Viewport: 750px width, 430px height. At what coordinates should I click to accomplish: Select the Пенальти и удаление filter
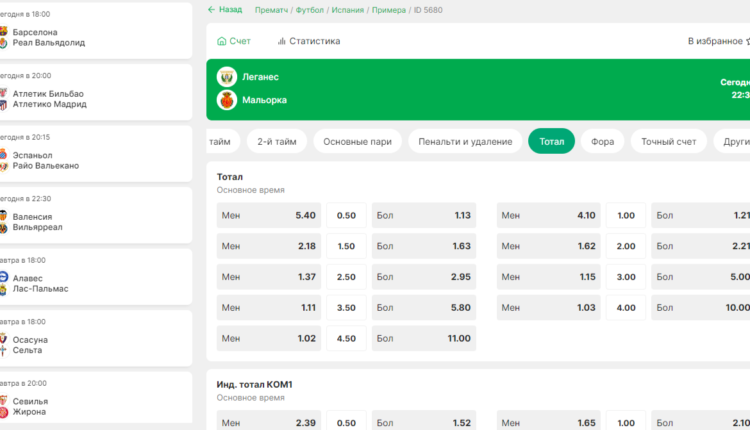(x=465, y=142)
